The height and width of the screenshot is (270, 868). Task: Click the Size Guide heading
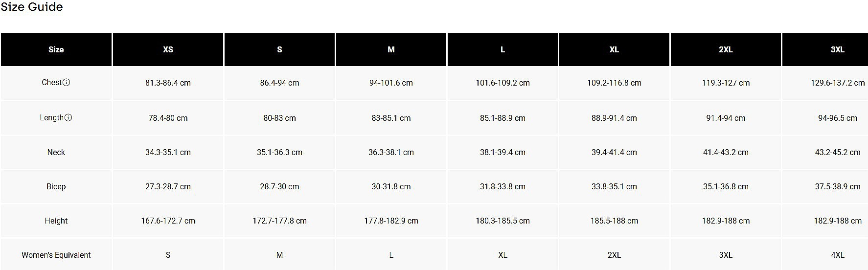(32, 7)
